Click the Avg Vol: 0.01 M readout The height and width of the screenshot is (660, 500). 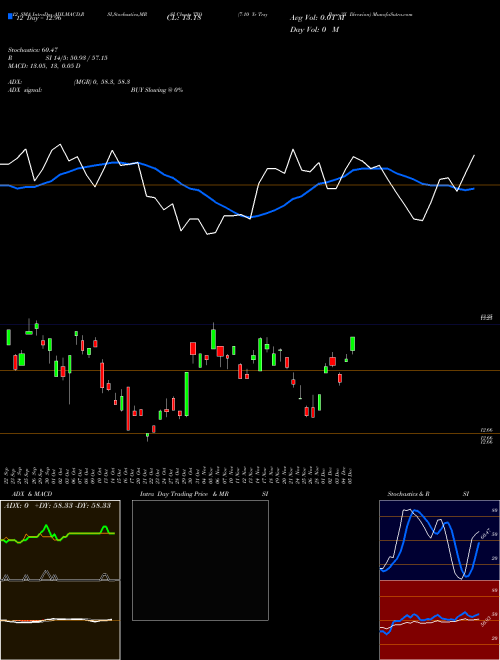(x=317, y=18)
